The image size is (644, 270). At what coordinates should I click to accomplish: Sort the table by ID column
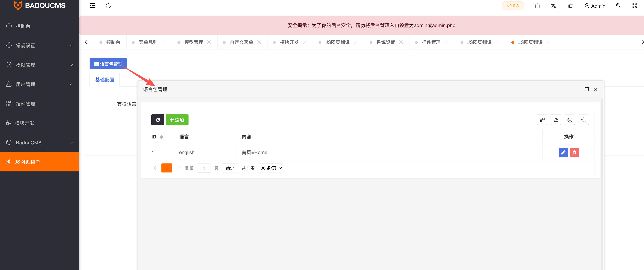[161, 137]
